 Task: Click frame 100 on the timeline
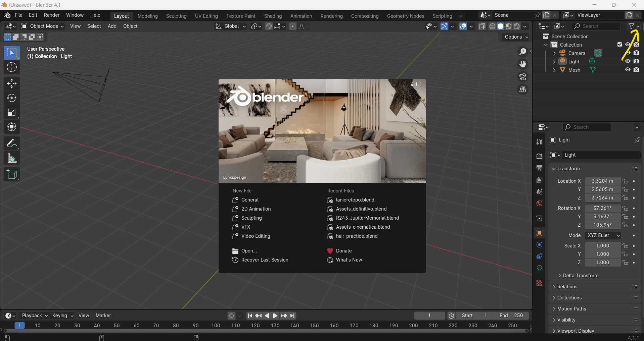coord(216,326)
